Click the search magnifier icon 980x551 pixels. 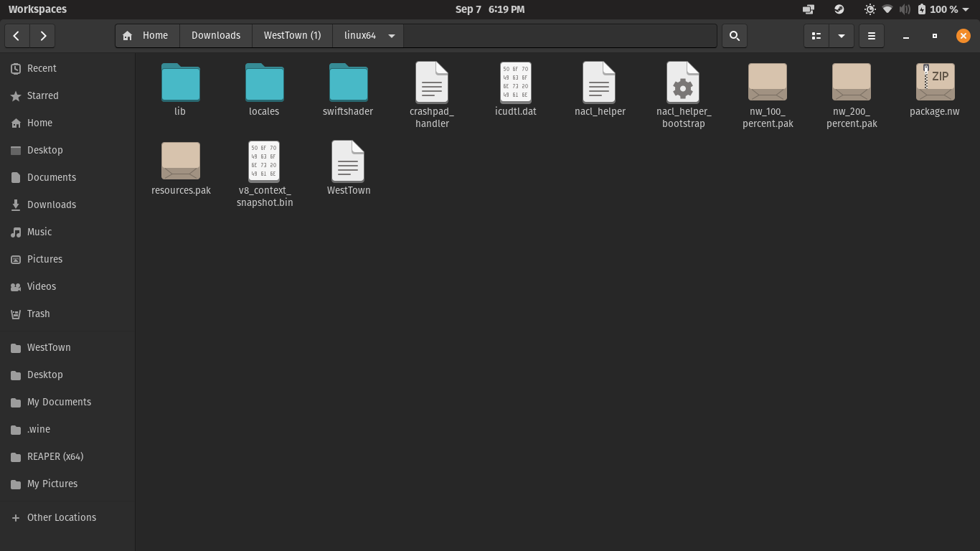734,36
